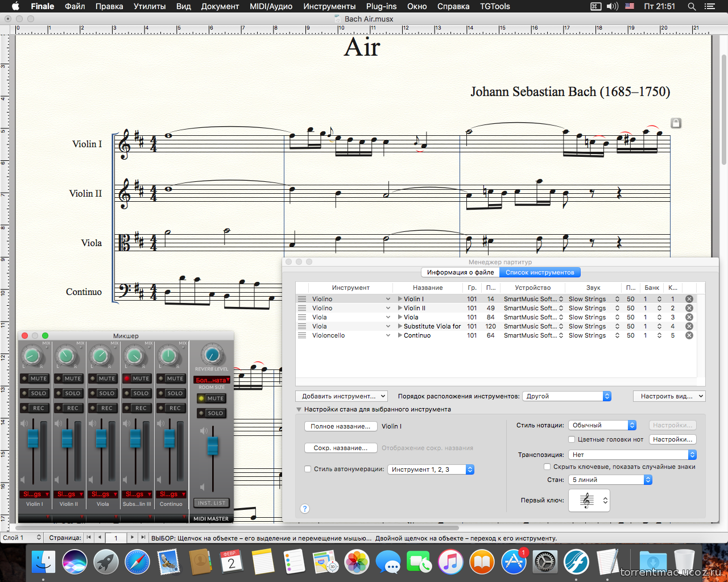Switch to 'Информация о файле' tab
This screenshot has height=582, width=728.
click(x=460, y=272)
